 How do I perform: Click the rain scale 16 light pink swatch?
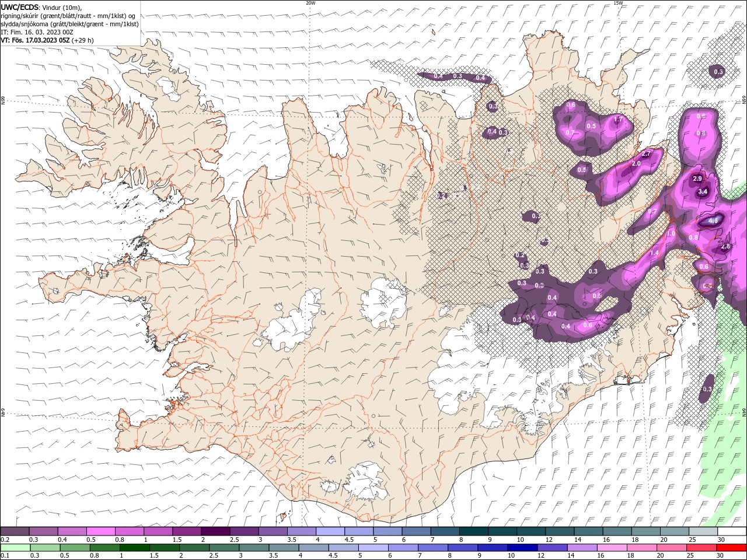pos(612,548)
